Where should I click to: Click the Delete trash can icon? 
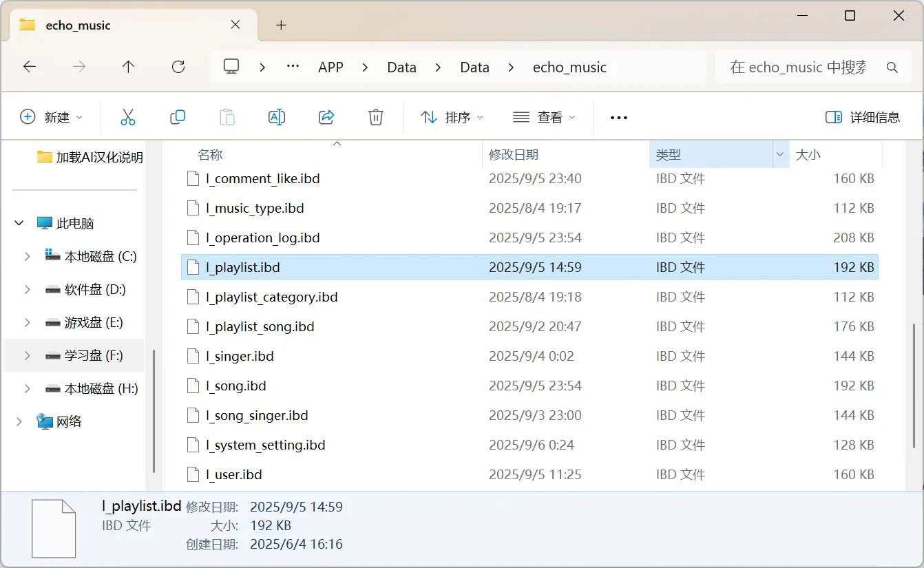tap(376, 117)
